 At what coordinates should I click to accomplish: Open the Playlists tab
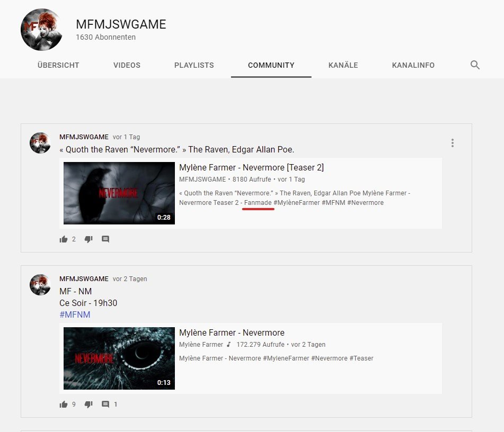click(194, 65)
